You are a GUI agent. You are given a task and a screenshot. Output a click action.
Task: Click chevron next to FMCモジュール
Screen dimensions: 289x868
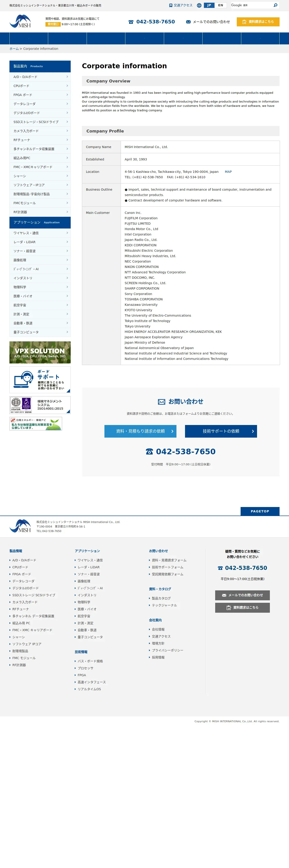67,203
